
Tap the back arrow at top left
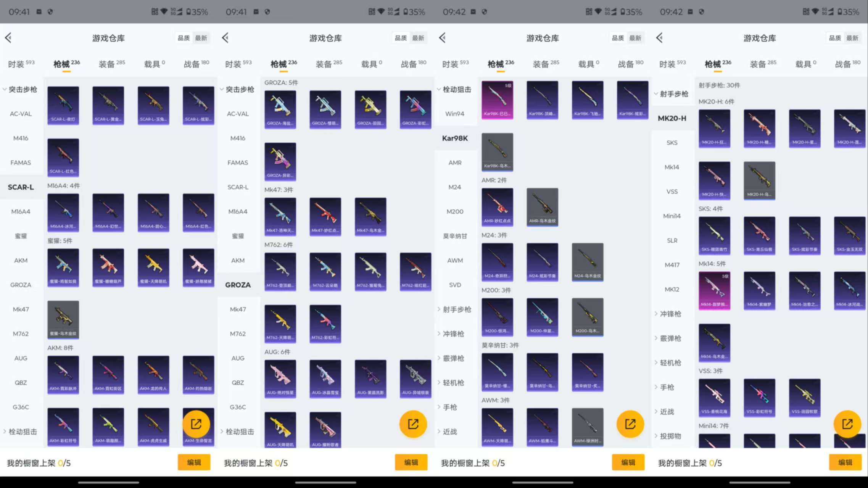coord(8,38)
